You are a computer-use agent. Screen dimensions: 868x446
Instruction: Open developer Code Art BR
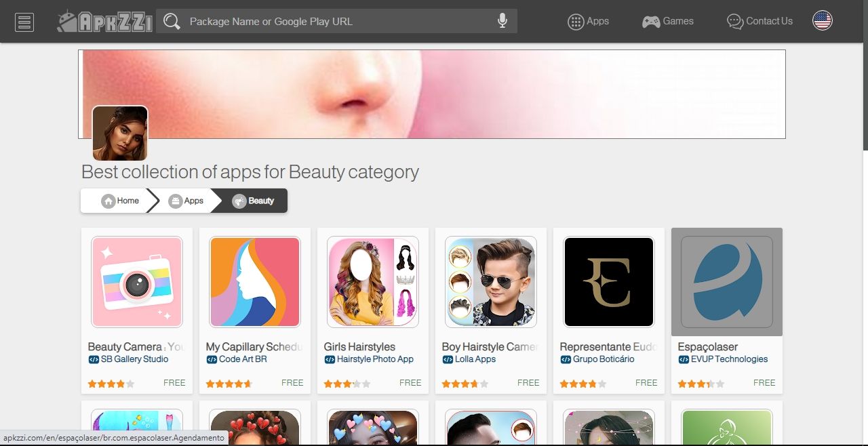click(237, 359)
